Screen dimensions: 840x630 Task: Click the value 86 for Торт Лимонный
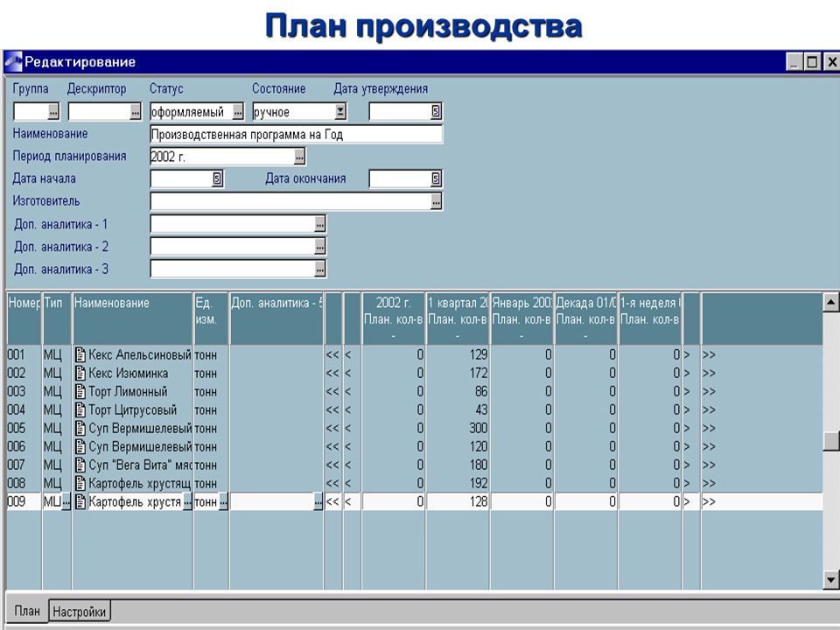[481, 392]
